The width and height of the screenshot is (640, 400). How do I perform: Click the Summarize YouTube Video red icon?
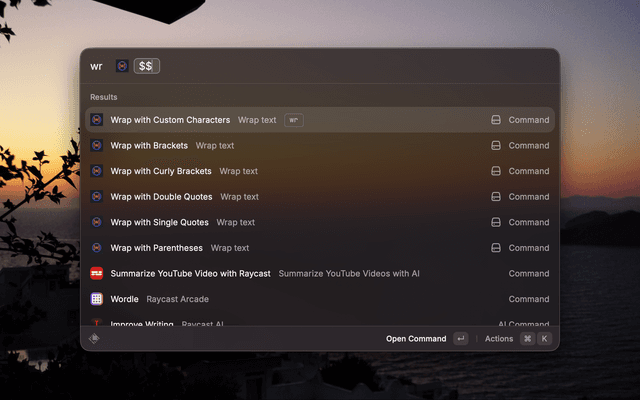[x=97, y=273]
